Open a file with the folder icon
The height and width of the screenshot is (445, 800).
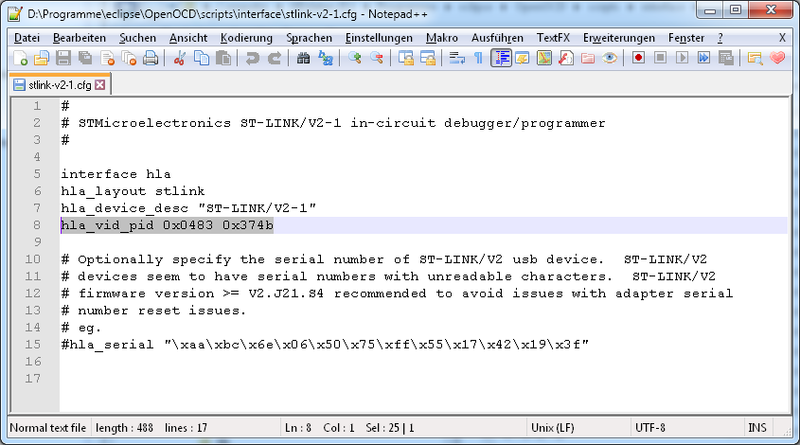[x=42, y=58]
